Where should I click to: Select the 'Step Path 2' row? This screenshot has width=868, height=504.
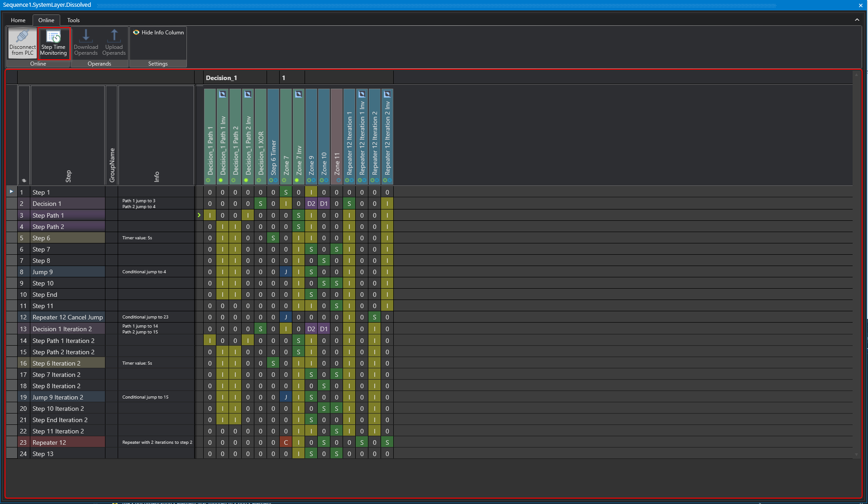coord(68,227)
